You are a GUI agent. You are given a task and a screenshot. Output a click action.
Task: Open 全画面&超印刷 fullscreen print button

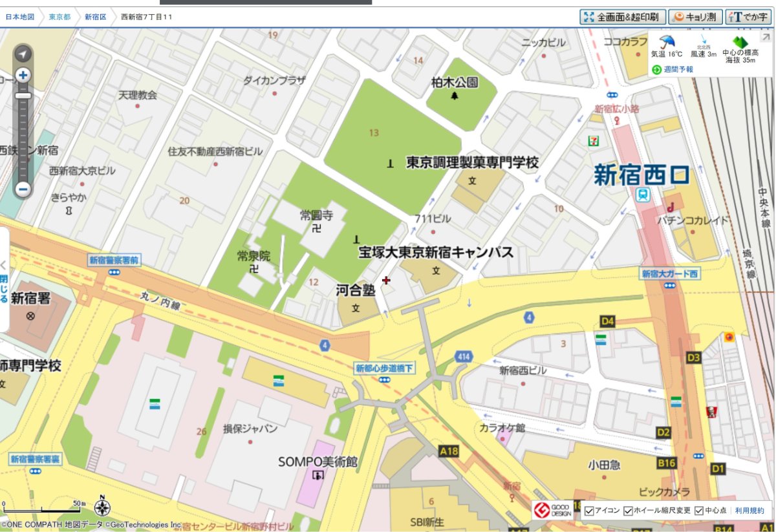[x=622, y=17]
